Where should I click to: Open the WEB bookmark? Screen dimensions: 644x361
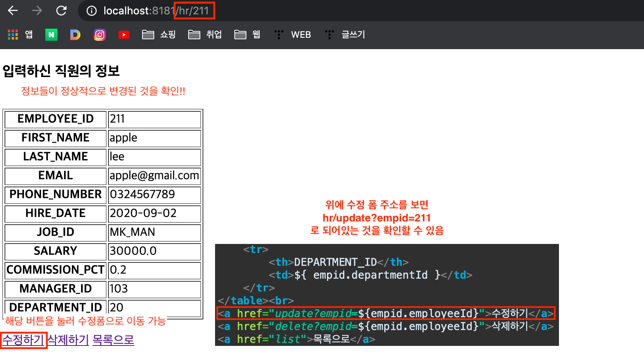click(293, 35)
